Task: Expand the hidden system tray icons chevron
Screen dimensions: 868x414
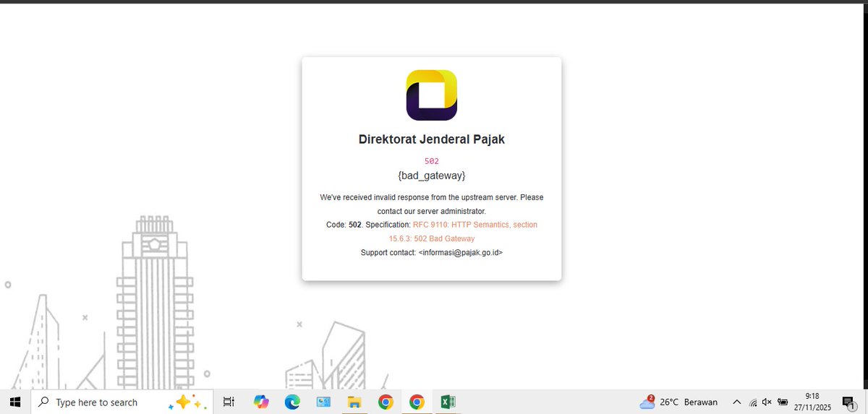Action: click(x=737, y=402)
